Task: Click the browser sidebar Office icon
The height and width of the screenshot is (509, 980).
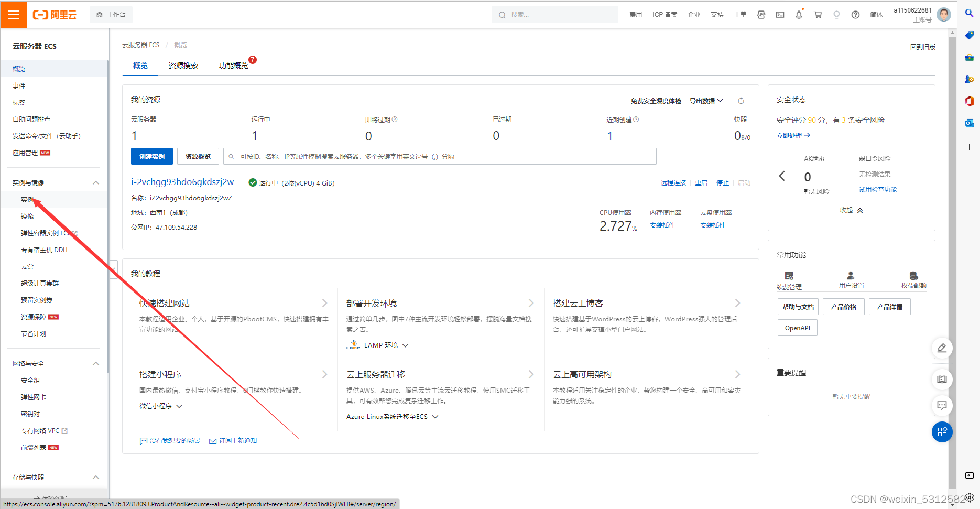Action: 969,101
